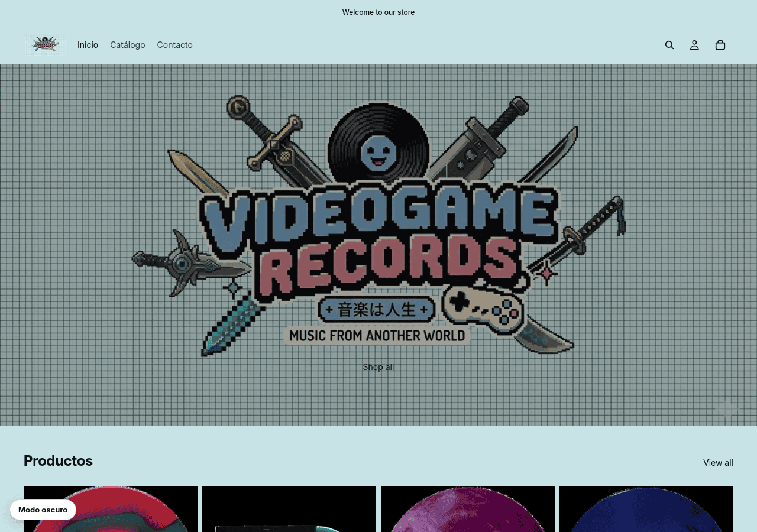Screen dimensions: 757x532
Task: Open the second product thumbnail
Action: [x=289, y=509]
